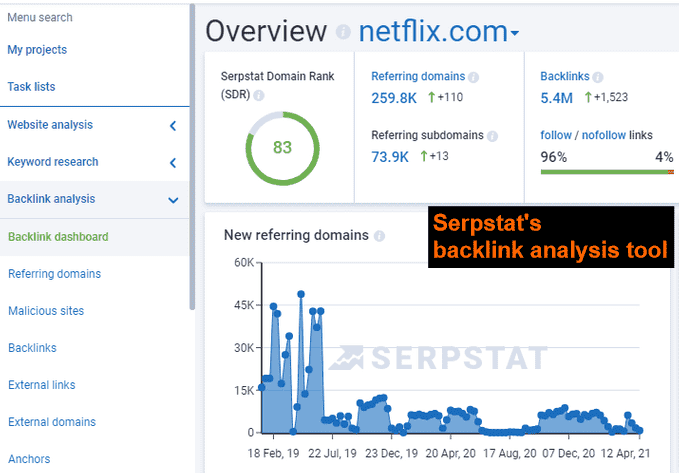679x473 pixels.
Task: Click the follow/nofollow ratio bar
Action: tap(606, 171)
